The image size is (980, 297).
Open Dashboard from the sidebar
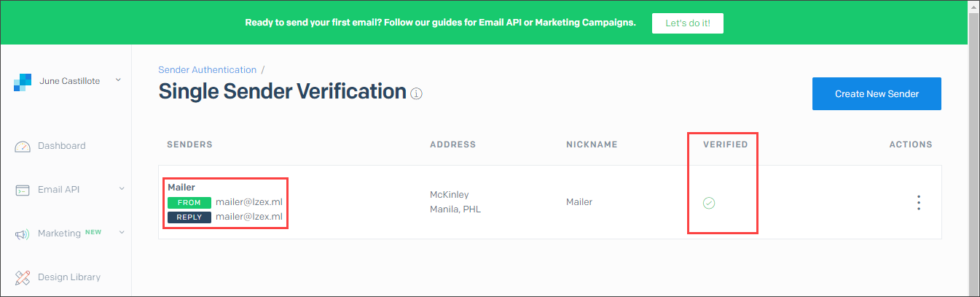click(62, 146)
